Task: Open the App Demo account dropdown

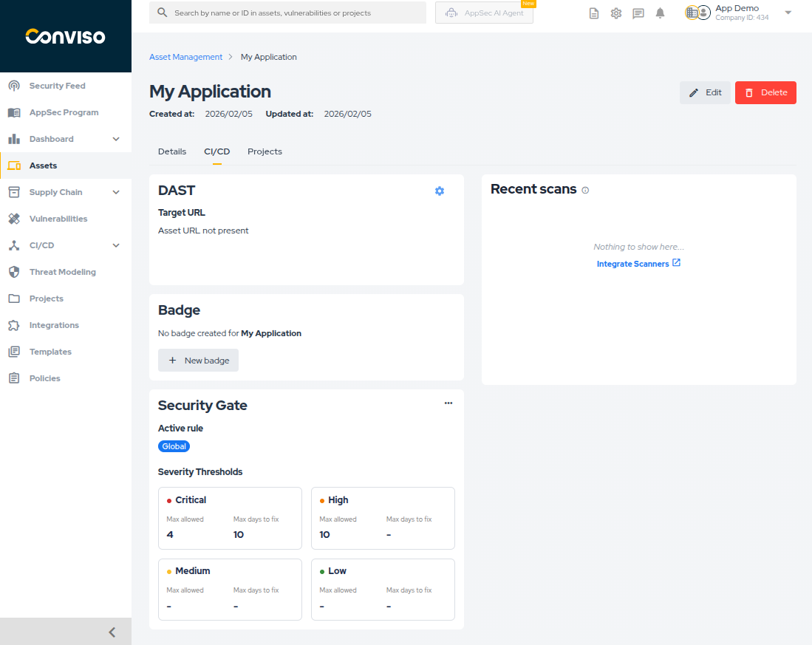Action: pos(788,13)
